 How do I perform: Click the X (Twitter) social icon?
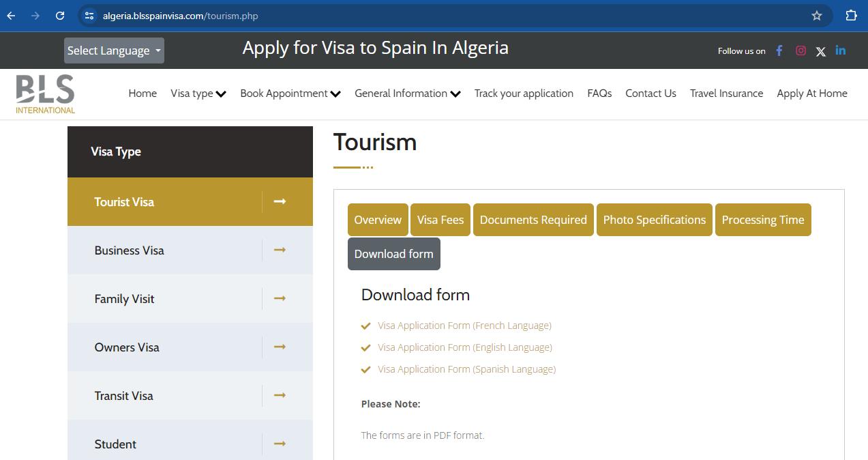pos(820,51)
